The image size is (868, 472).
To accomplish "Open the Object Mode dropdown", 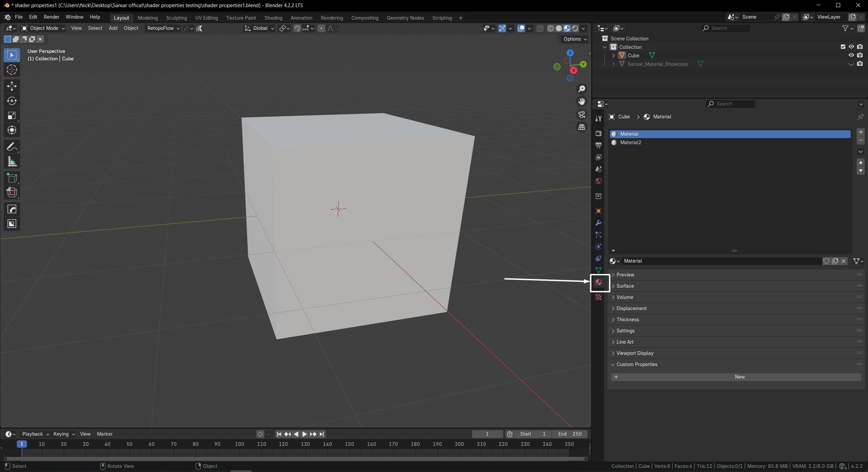I will point(43,29).
